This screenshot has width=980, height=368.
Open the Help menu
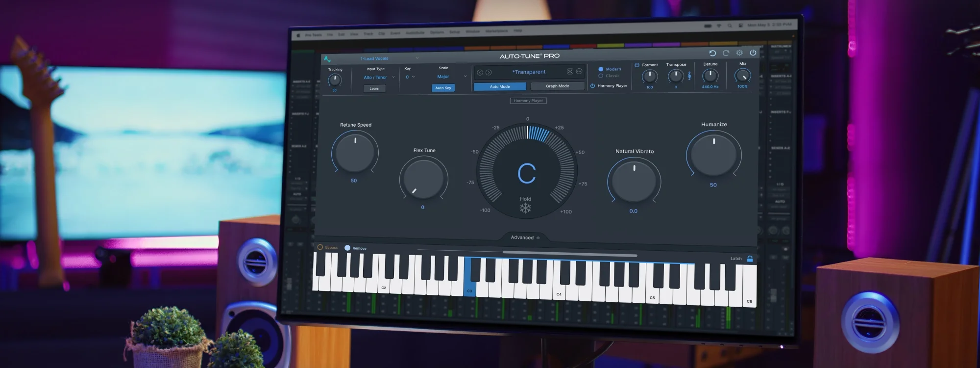point(517,30)
